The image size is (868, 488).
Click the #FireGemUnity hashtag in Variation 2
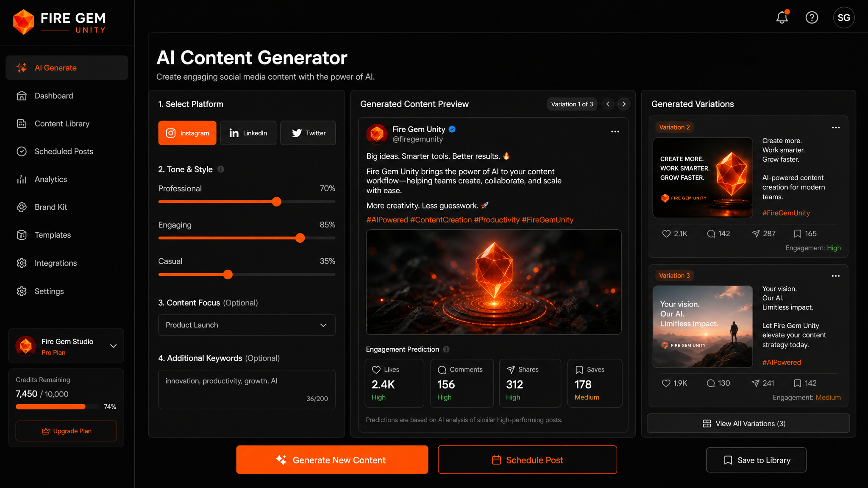coord(786,213)
